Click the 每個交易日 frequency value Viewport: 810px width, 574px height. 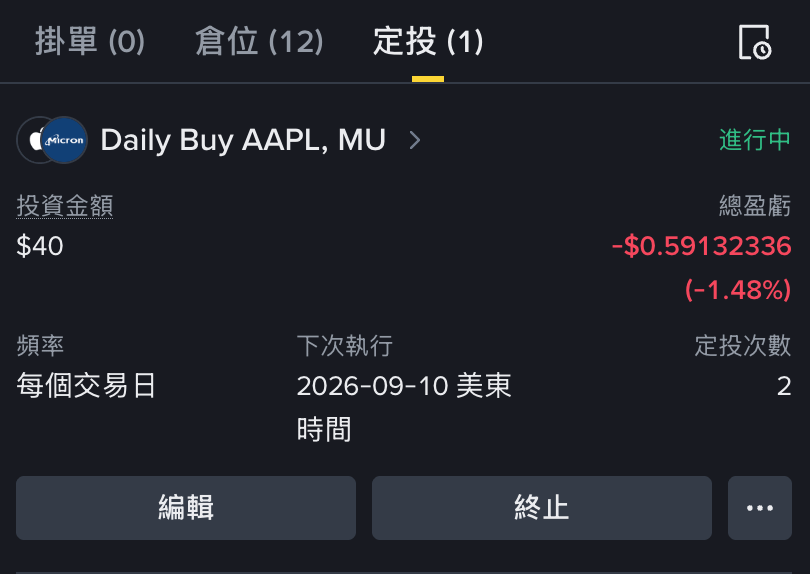(x=86, y=386)
